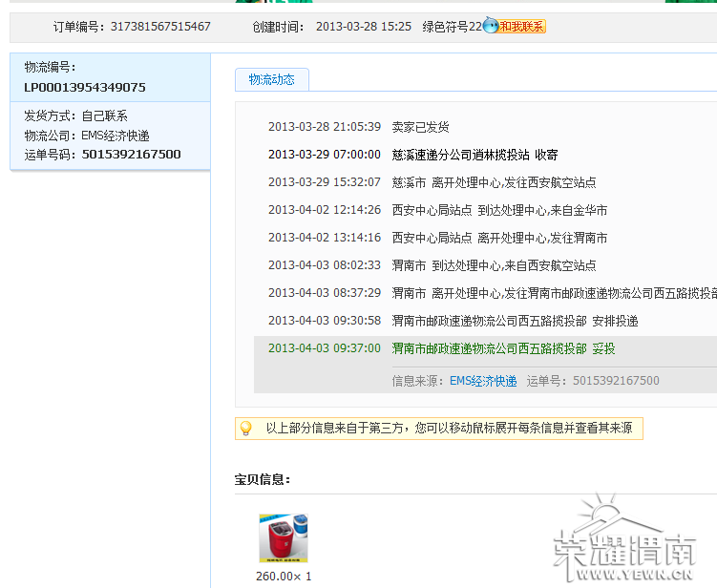Click the 渭南市 离开处理中心 entry at 08:37:29
The image size is (717, 588).
coord(554,293)
